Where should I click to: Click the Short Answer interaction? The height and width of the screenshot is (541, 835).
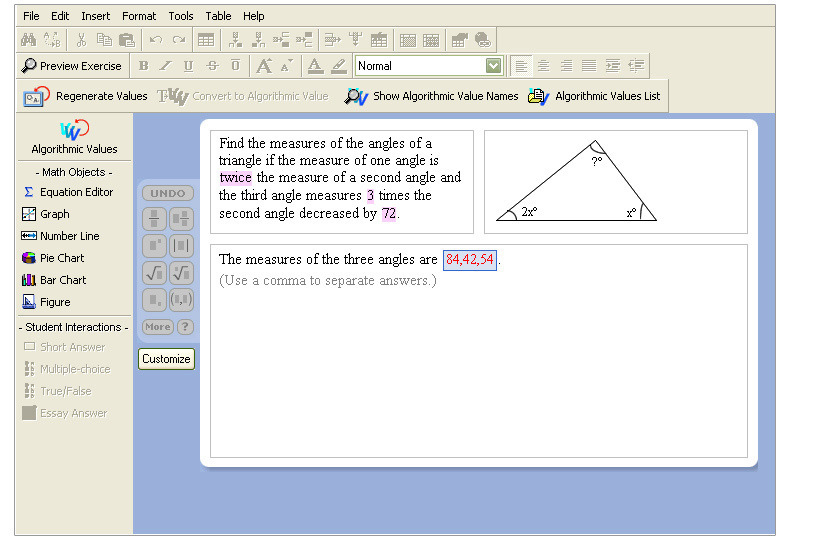(x=64, y=347)
